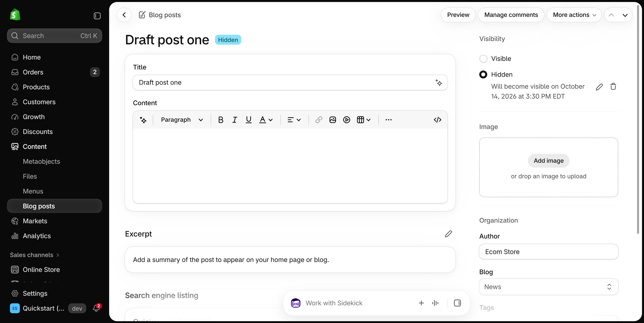The image size is (644, 323).
Task: Click the Manage comments button
Action: tap(511, 15)
